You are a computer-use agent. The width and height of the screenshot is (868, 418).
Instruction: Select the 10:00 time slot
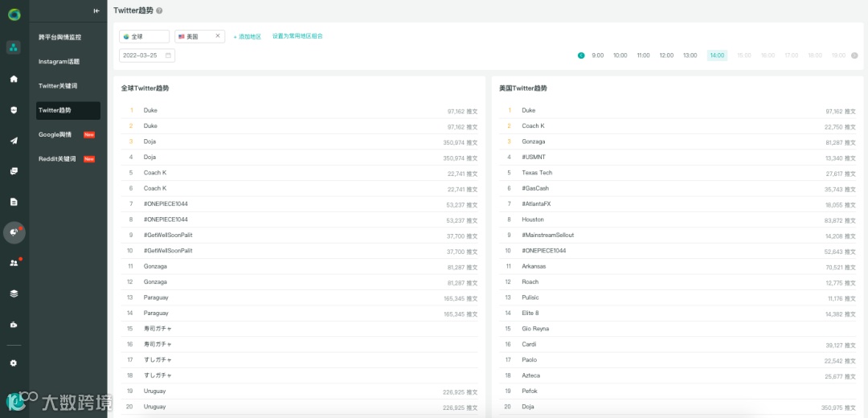(x=620, y=55)
